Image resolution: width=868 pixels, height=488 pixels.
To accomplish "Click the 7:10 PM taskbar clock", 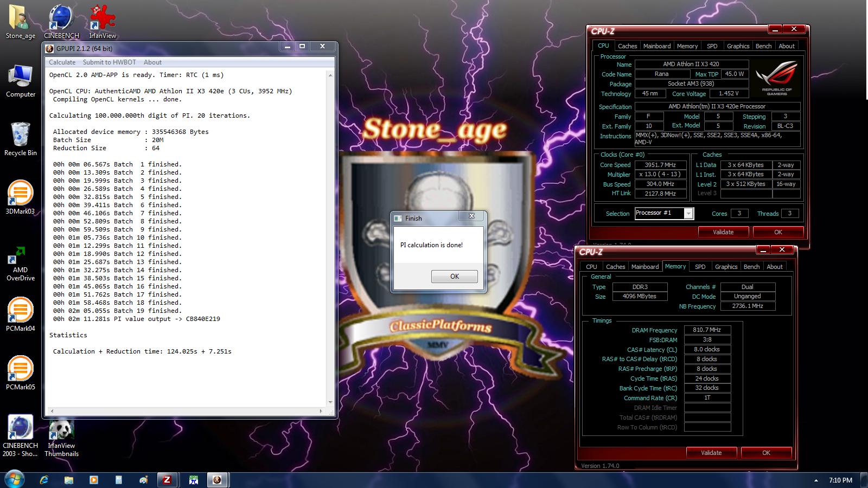I will 840,480.
